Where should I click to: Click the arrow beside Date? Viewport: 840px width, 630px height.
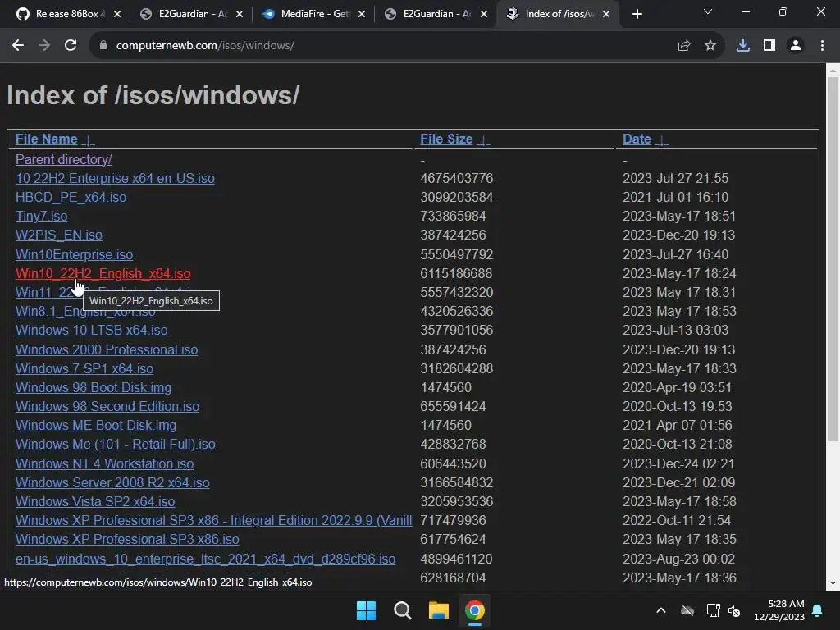pos(662,140)
